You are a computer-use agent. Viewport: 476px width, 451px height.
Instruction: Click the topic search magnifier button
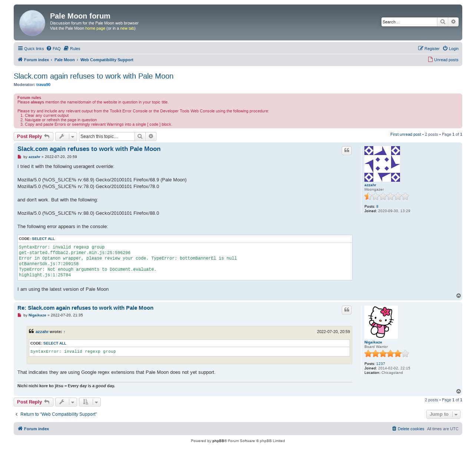point(140,136)
